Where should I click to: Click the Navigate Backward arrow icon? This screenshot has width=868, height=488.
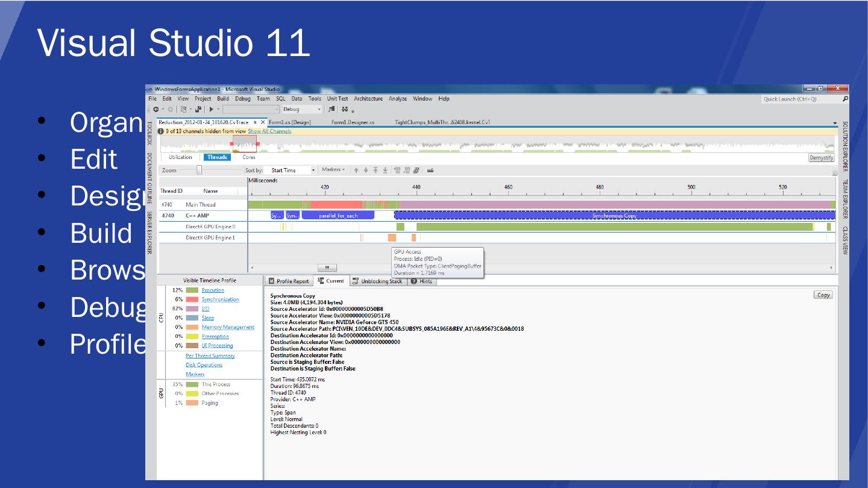[156, 110]
